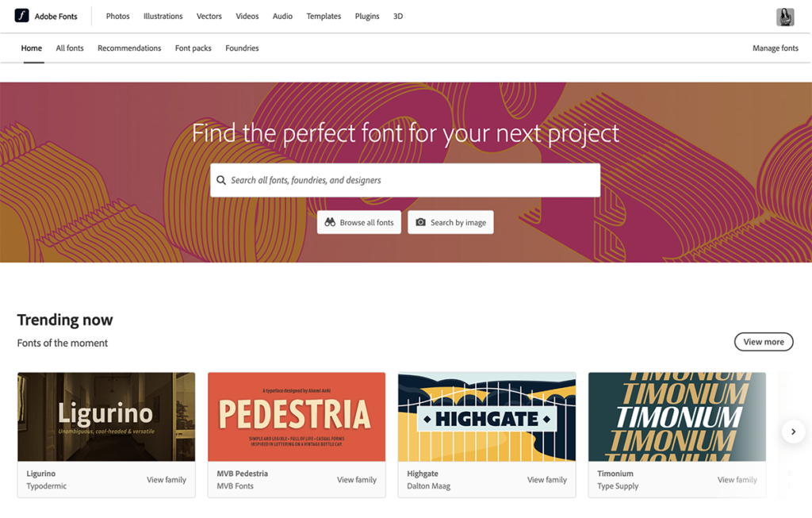812x518 pixels.
Task: Click the Search by image button
Action: click(450, 222)
